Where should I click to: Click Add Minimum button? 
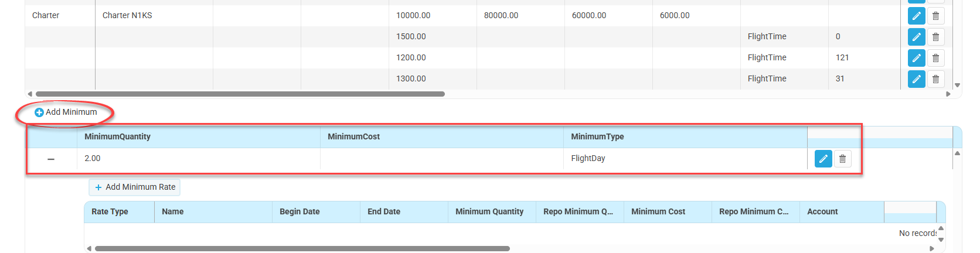[66, 112]
